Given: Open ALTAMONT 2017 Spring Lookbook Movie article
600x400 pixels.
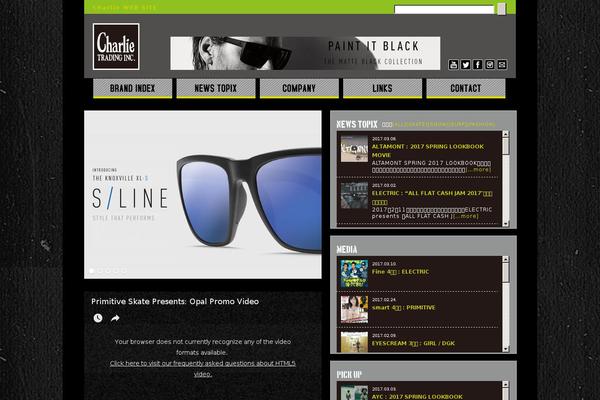Looking at the screenshot, I should [x=428, y=151].
